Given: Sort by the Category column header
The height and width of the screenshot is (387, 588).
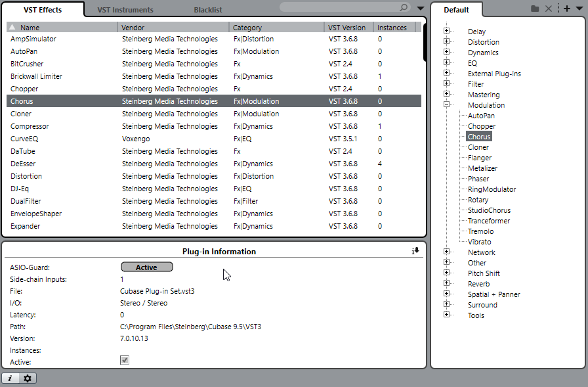Looking at the screenshot, I should [277, 28].
